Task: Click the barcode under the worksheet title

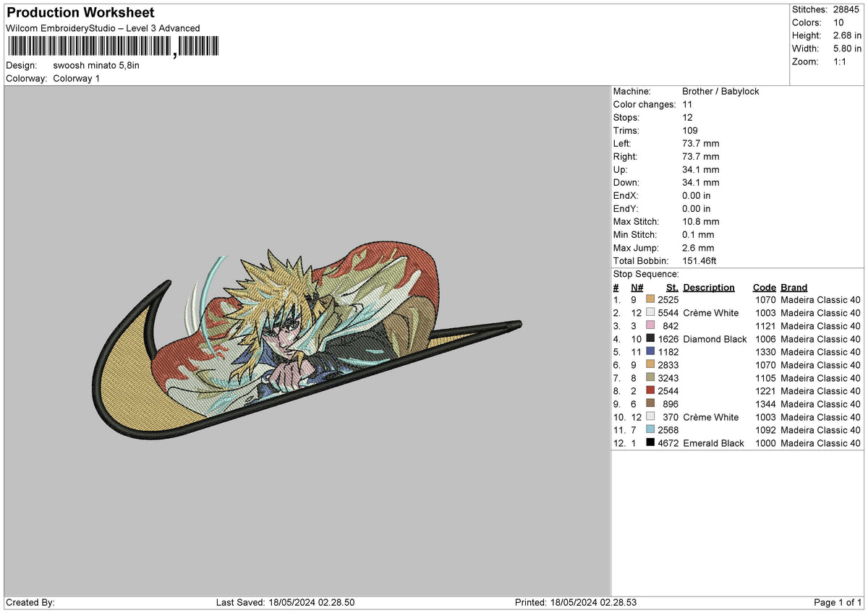Action: pos(112,47)
